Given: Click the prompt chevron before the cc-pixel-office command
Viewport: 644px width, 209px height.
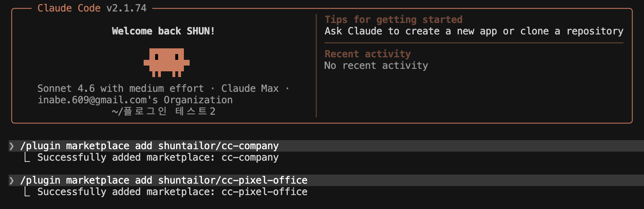Looking at the screenshot, I should [11, 180].
